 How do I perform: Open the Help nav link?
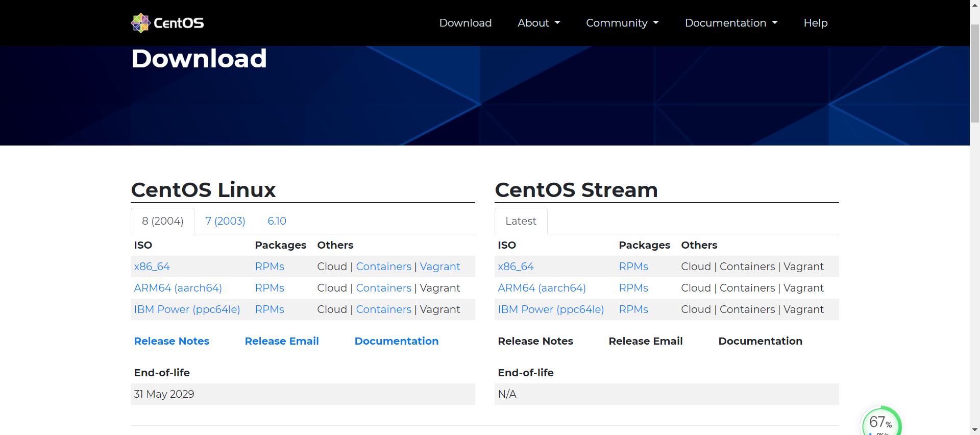click(816, 23)
